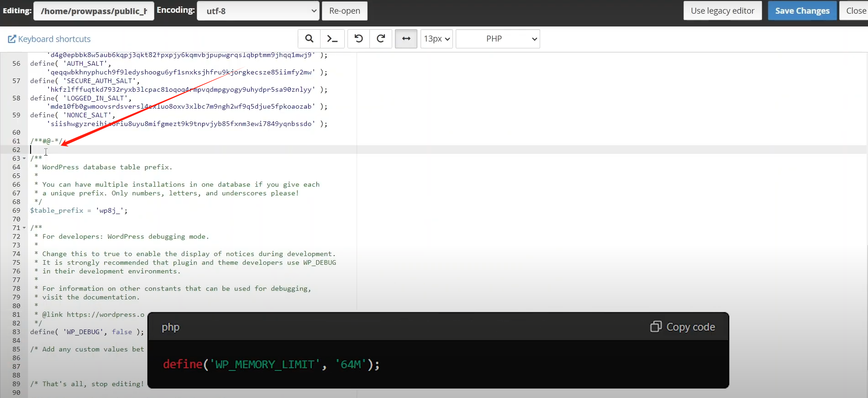
Task: Collapse the comment block at line 71
Action: pos(24,228)
